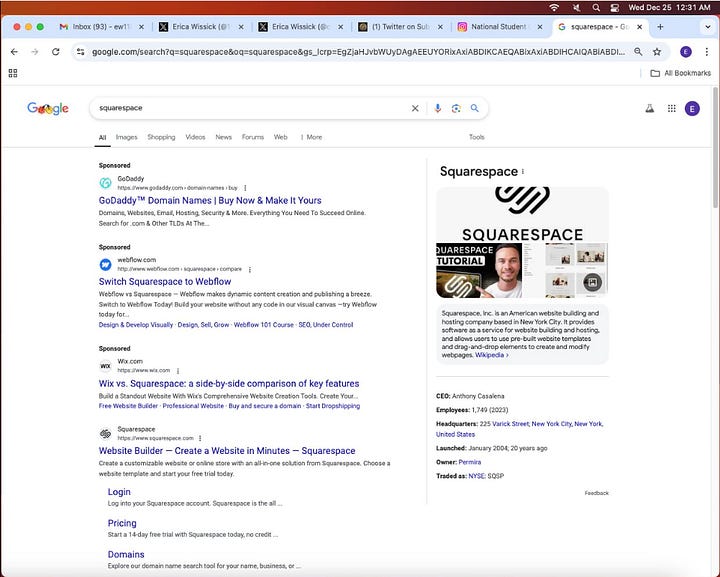Go back with the browser back arrow
The height and width of the screenshot is (577, 720).
(x=14, y=52)
